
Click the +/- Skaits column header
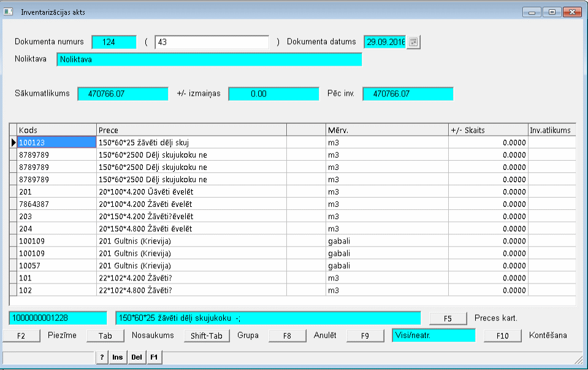pos(488,130)
